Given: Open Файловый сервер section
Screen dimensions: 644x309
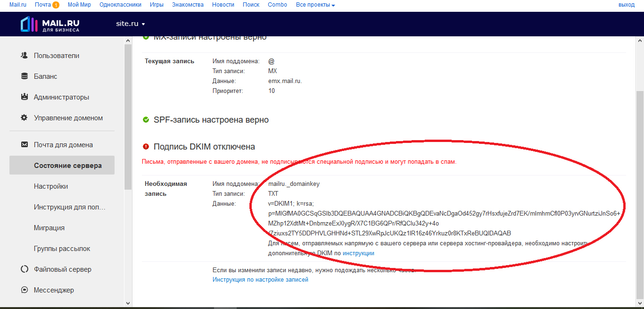Looking at the screenshot, I should pyautogui.click(x=63, y=269).
